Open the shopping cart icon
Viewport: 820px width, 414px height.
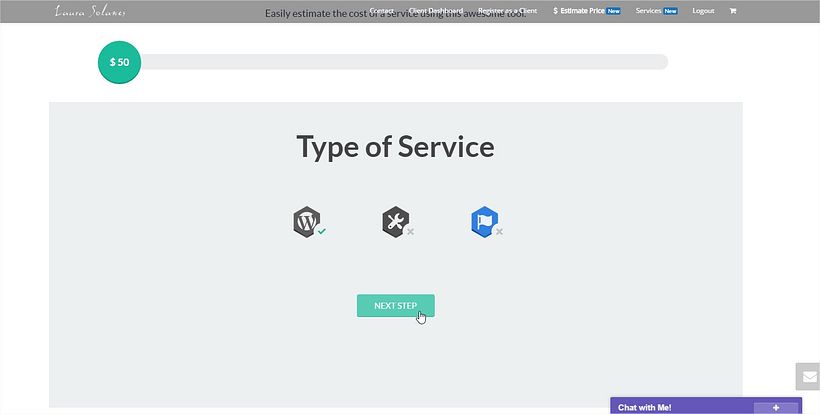pos(733,11)
